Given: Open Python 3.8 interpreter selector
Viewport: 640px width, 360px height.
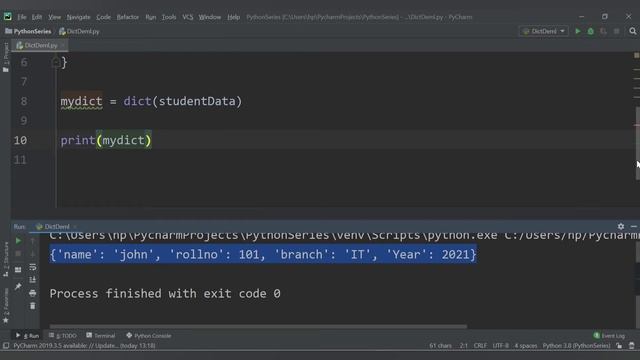Looking at the screenshot, I should click(x=576, y=346).
